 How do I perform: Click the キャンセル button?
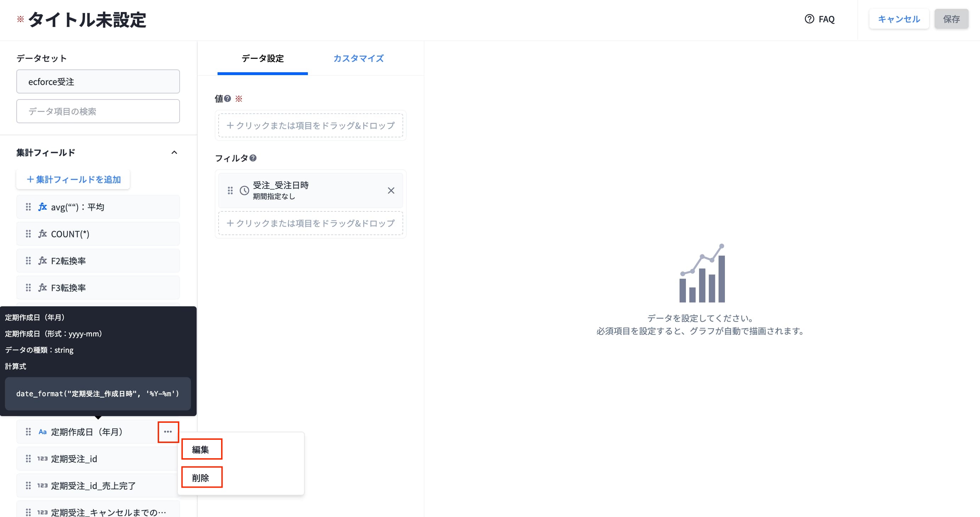(x=899, y=19)
